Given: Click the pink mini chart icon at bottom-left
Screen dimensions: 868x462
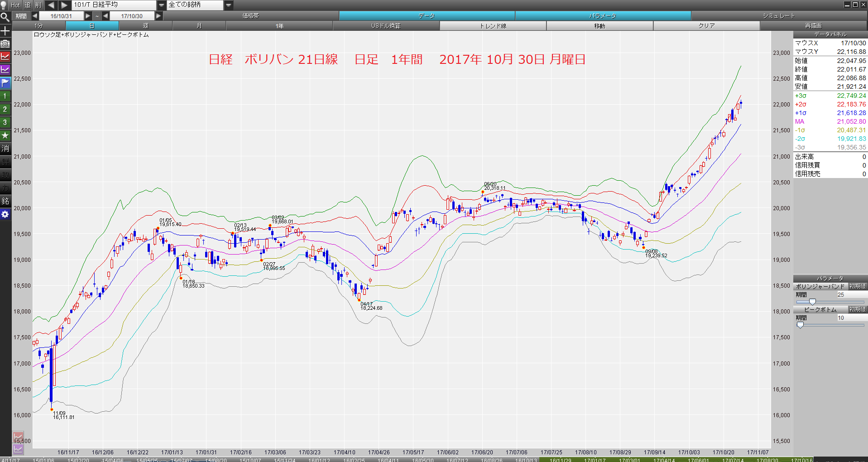Looking at the screenshot, I should click(x=18, y=437).
